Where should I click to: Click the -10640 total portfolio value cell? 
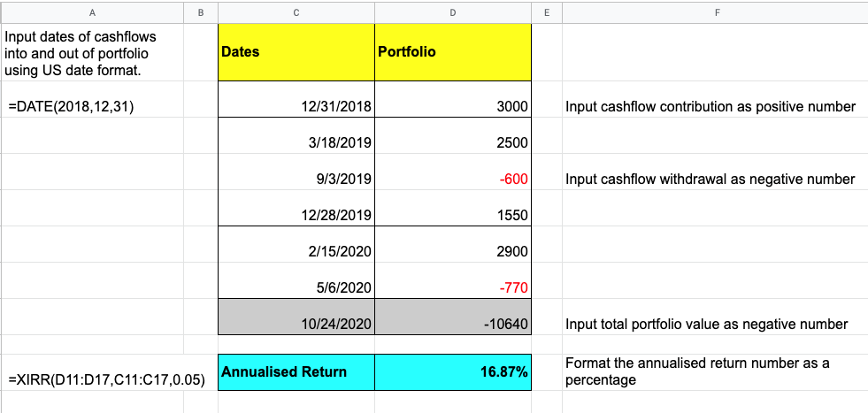tap(453, 324)
